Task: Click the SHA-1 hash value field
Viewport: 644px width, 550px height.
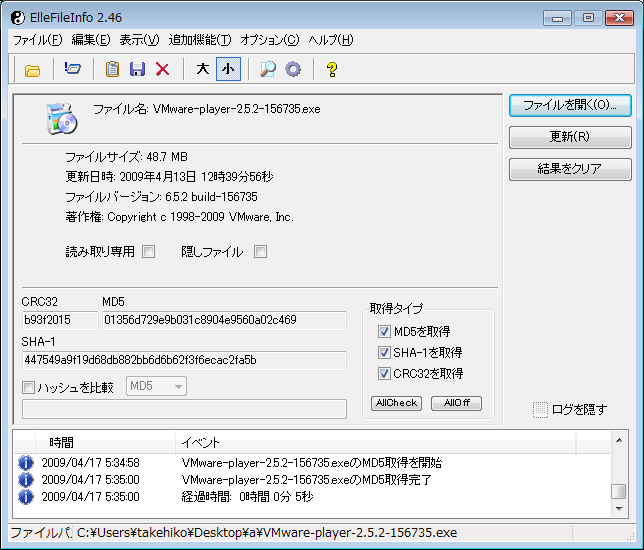Action: click(184, 361)
